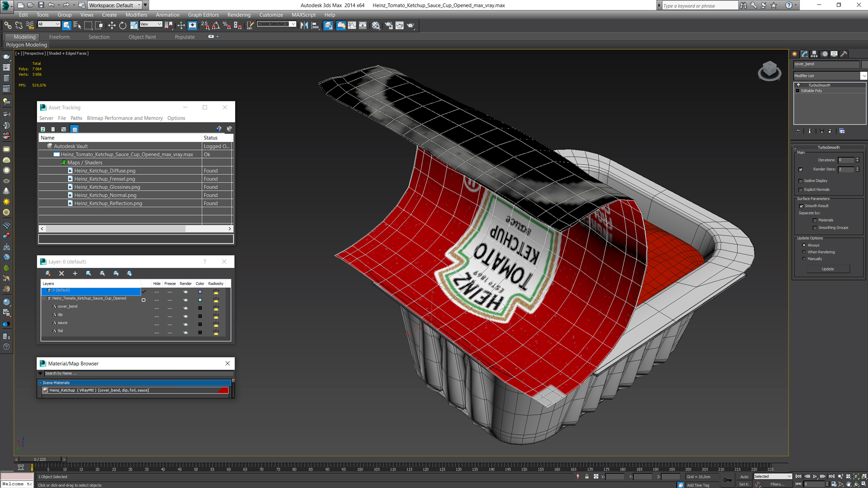Screen dimensions: 868x488
Task: Collapse Heinz_Tomato_Ketchup_Sauce_Cup_Opened layer tree
Action: (x=44, y=299)
